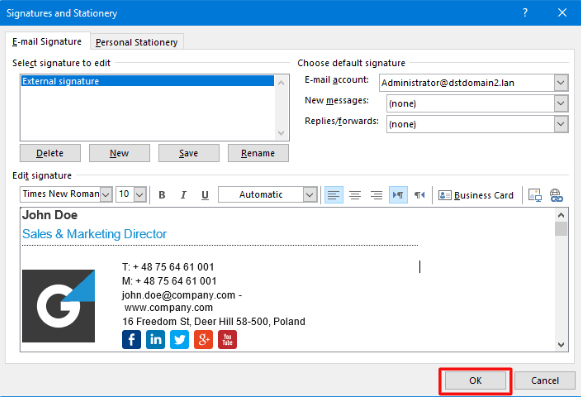The width and height of the screenshot is (581, 397).
Task: Cancel the dialog
Action: pyautogui.click(x=545, y=381)
